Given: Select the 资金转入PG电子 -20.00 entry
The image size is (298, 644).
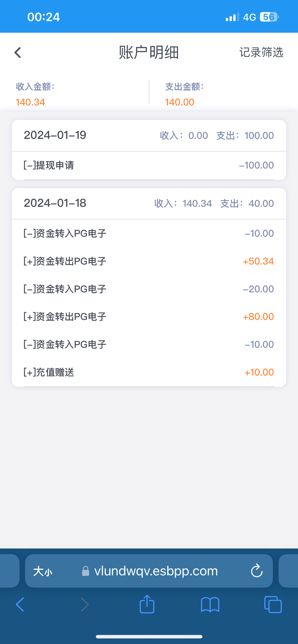Looking at the screenshot, I should point(149,289).
